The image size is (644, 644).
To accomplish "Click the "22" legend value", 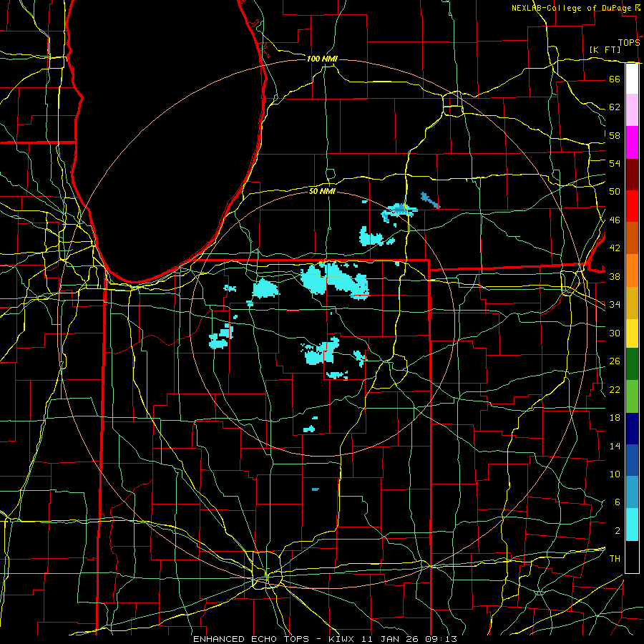I will tap(615, 389).
